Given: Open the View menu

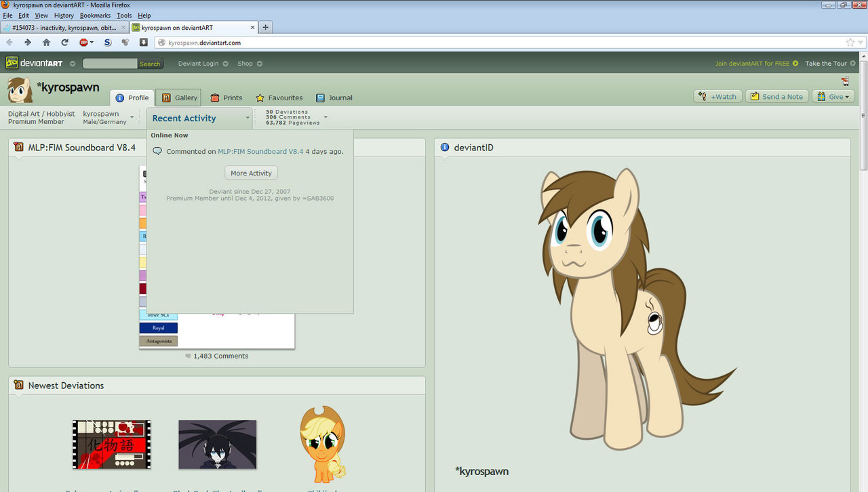Looking at the screenshot, I should (x=41, y=15).
